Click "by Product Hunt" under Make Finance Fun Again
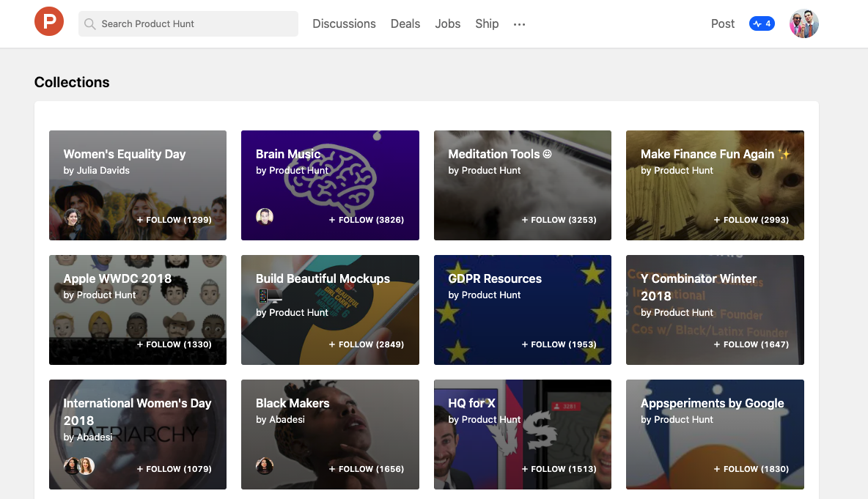This screenshot has width=868, height=499. (x=677, y=171)
